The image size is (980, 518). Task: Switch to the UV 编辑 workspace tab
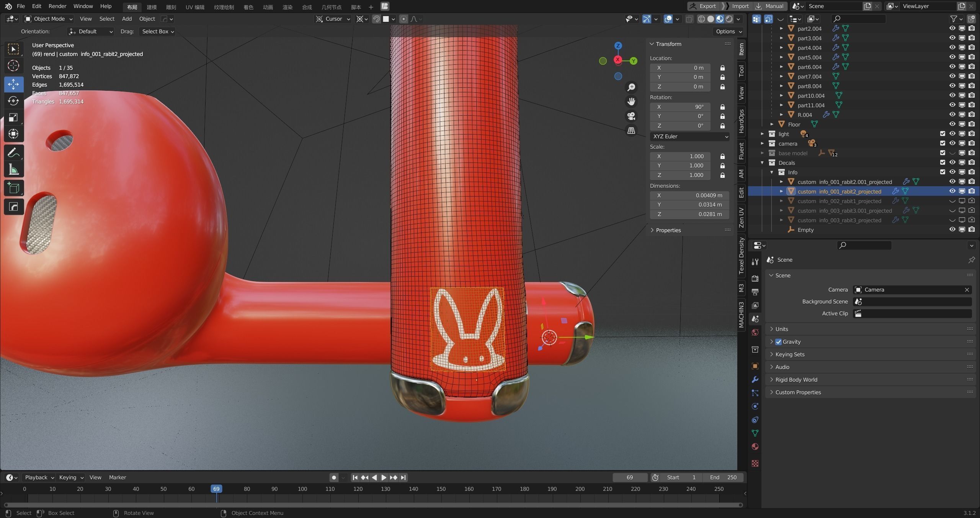pyautogui.click(x=195, y=7)
